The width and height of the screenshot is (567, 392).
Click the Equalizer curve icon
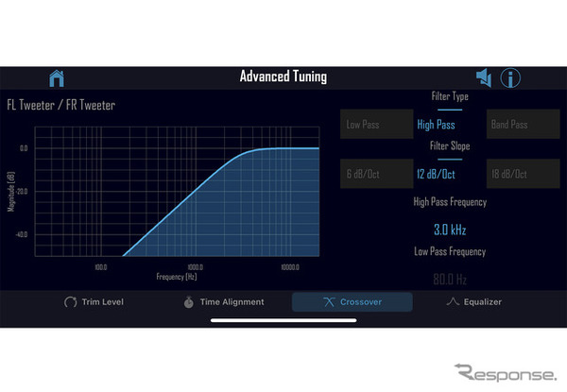pyautogui.click(x=453, y=301)
